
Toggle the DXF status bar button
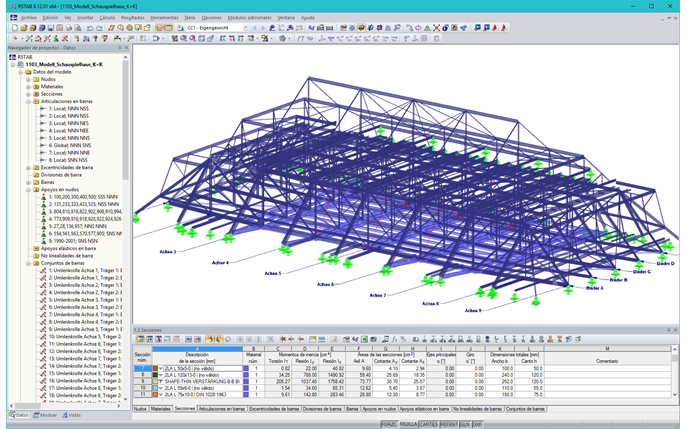[x=477, y=425]
